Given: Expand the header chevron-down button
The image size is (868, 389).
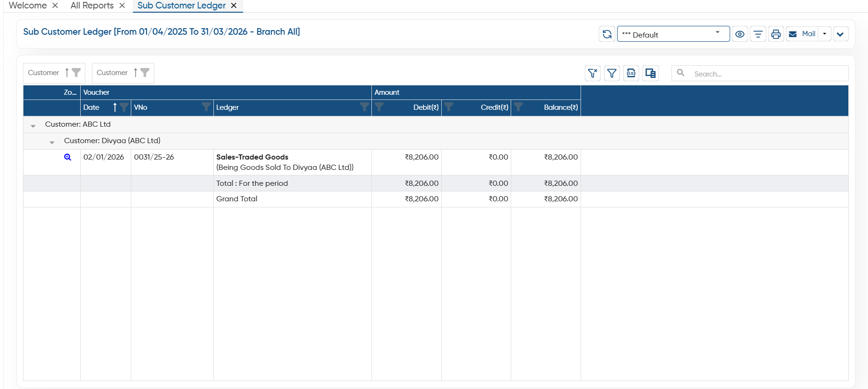Looking at the screenshot, I should (841, 34).
